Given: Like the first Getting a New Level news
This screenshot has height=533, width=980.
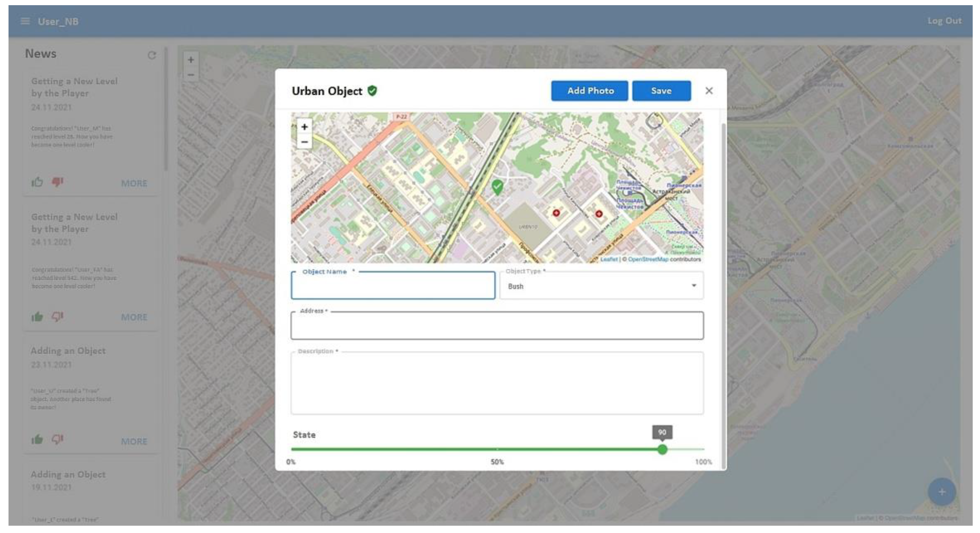Looking at the screenshot, I should pyautogui.click(x=37, y=182).
